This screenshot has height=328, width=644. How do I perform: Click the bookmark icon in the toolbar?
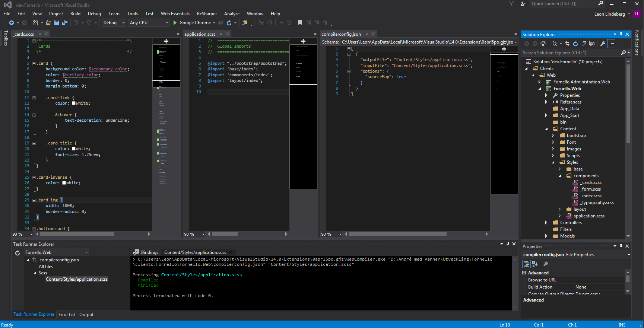[300, 23]
